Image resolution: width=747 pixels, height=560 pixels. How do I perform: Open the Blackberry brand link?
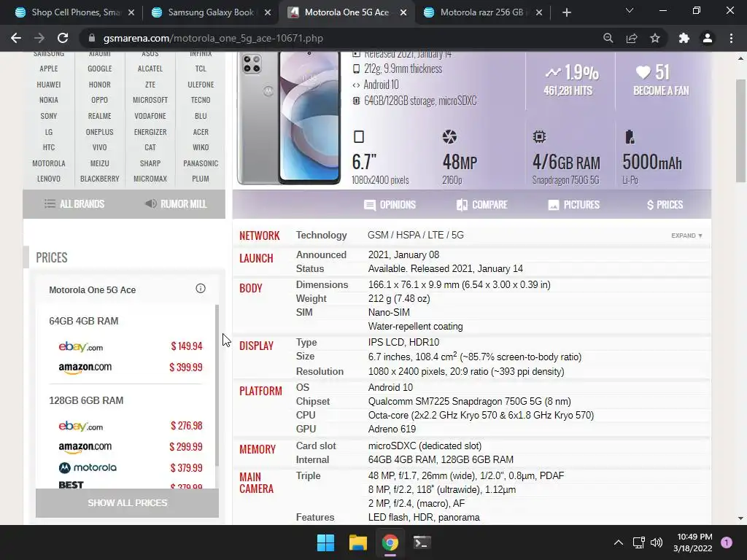tap(99, 179)
